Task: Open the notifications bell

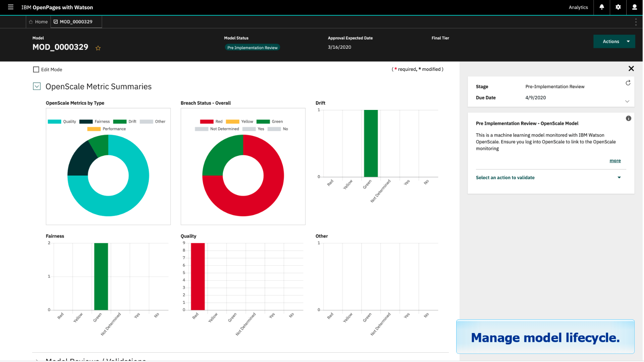Action: pyautogui.click(x=602, y=7)
